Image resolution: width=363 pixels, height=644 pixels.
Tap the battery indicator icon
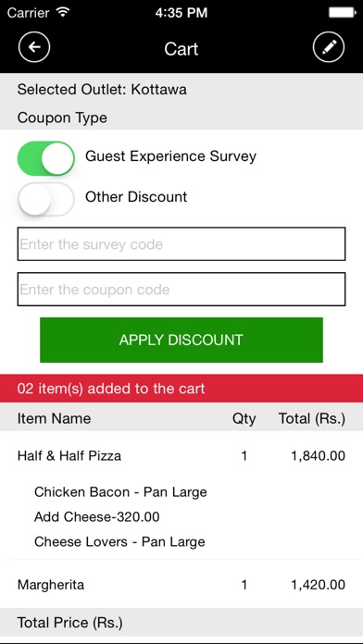[x=342, y=13]
